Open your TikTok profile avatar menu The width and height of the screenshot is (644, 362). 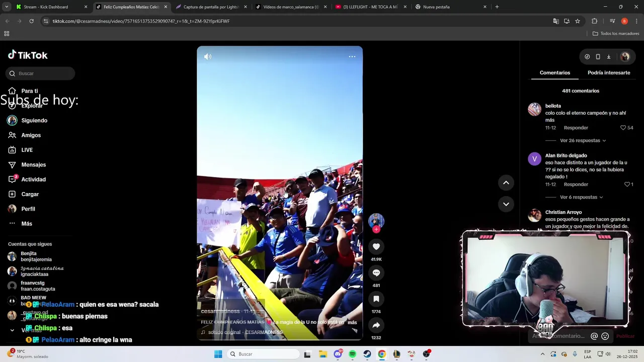(x=625, y=57)
